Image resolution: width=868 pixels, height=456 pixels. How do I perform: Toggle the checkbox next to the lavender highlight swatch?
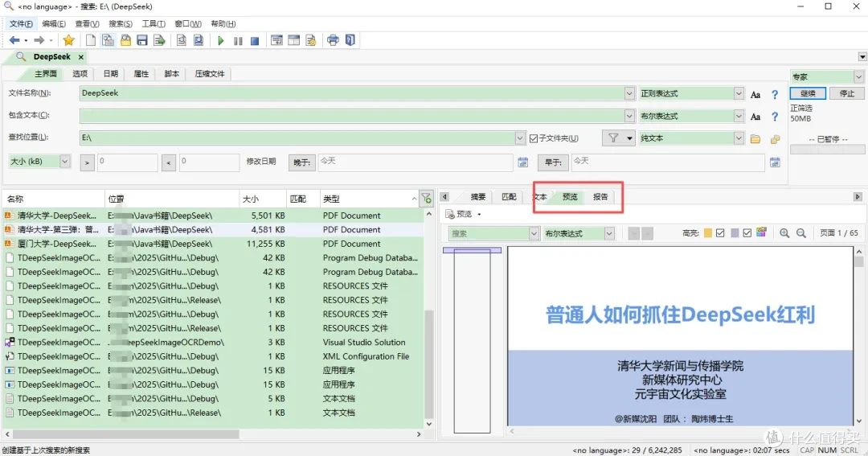(x=747, y=232)
